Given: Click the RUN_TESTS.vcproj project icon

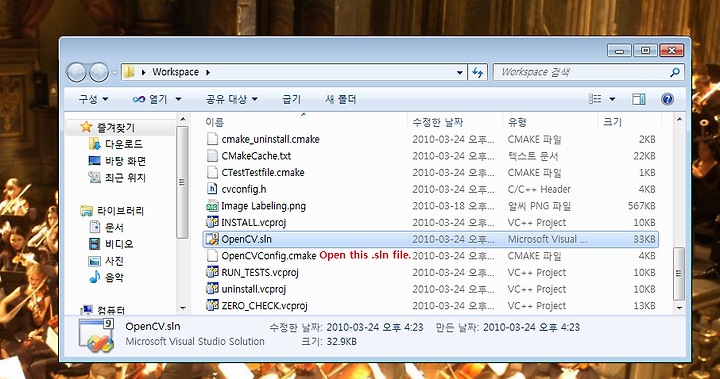Looking at the screenshot, I should pos(212,272).
